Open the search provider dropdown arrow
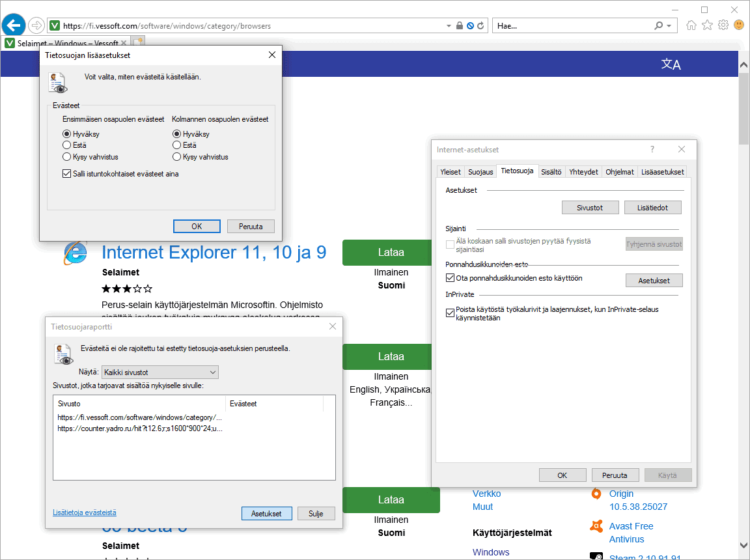The height and width of the screenshot is (560, 750). [669, 26]
